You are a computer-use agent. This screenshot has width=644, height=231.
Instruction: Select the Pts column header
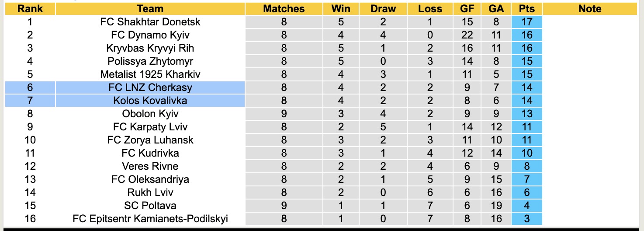click(527, 9)
